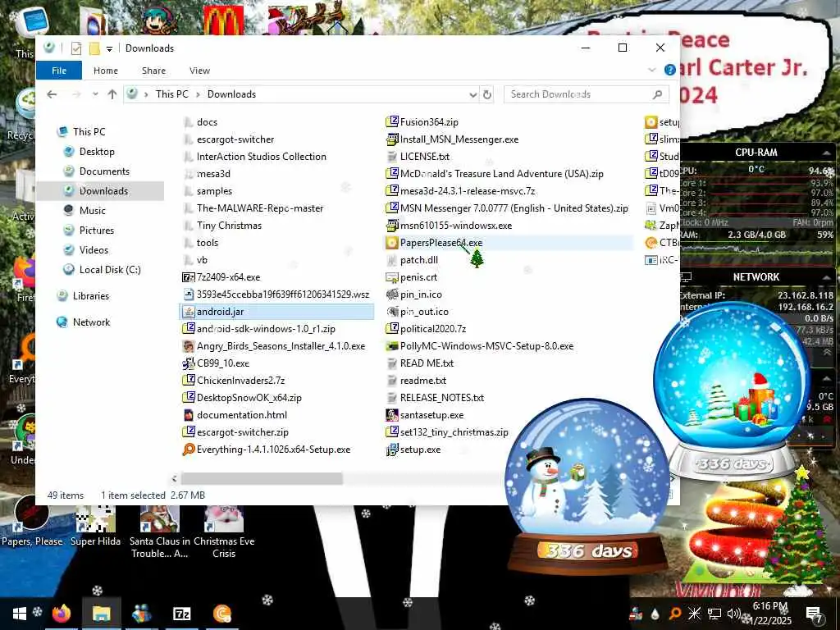The width and height of the screenshot is (840, 630).
Task: Expand the address bar history dropdown
Action: click(473, 95)
